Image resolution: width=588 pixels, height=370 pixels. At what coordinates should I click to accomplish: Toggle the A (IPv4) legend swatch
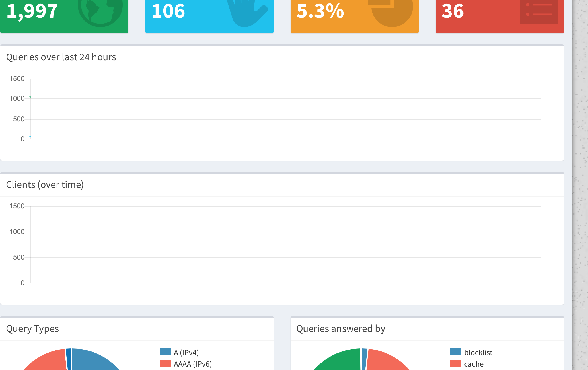tap(165, 352)
